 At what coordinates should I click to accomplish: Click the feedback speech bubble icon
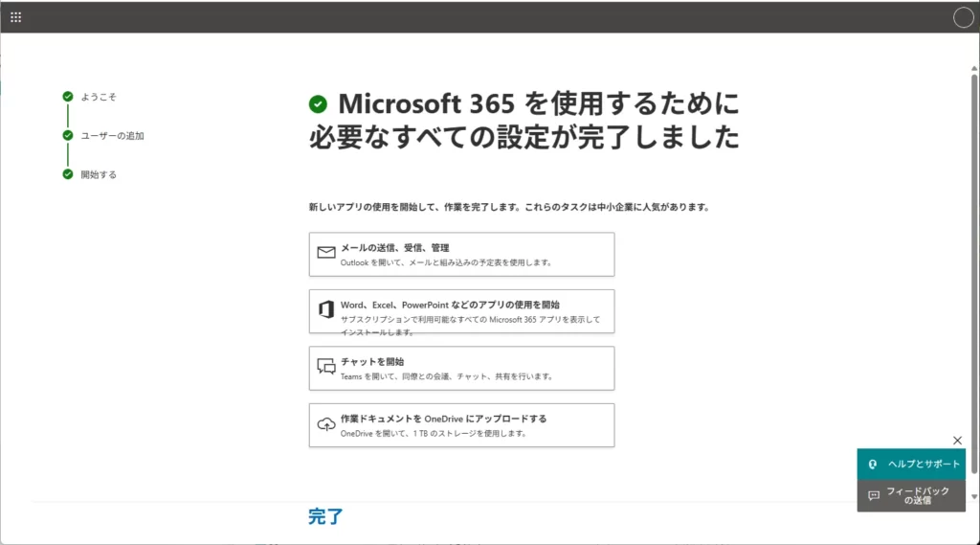click(x=874, y=495)
